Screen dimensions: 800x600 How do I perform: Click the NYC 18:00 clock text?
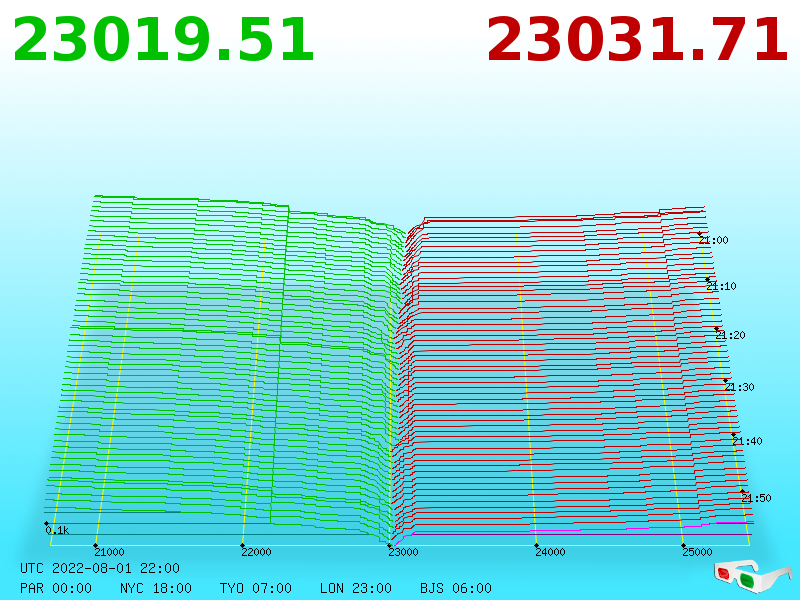pos(156,588)
